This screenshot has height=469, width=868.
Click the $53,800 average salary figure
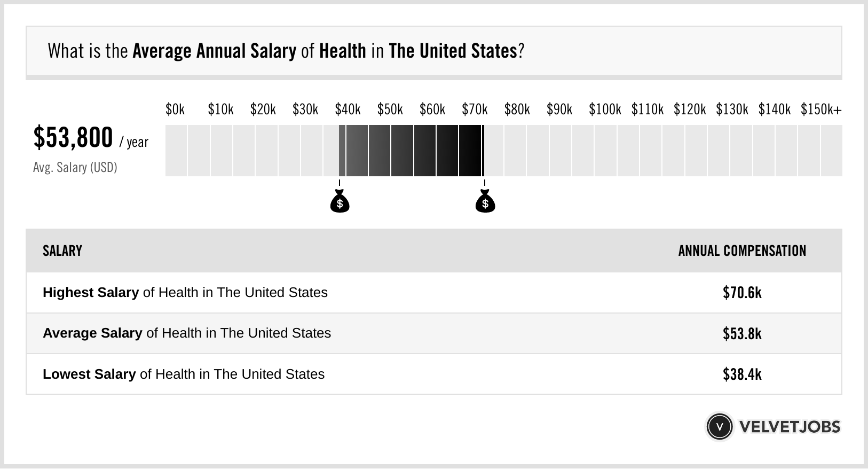(73, 137)
